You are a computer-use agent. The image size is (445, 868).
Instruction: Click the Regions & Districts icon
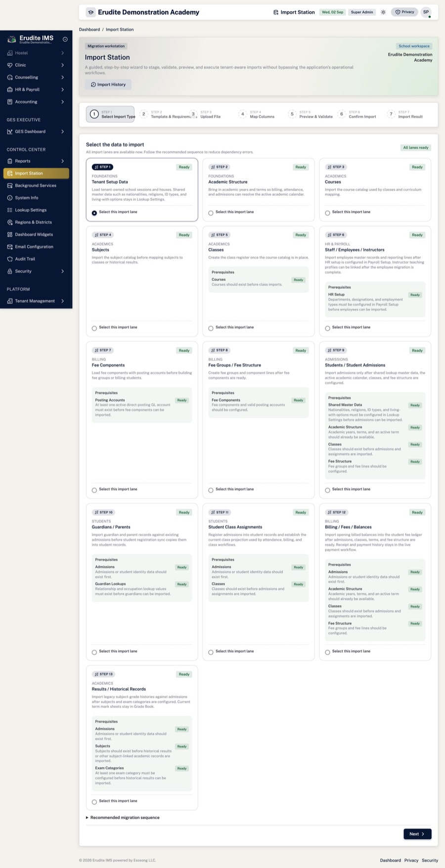click(x=10, y=222)
